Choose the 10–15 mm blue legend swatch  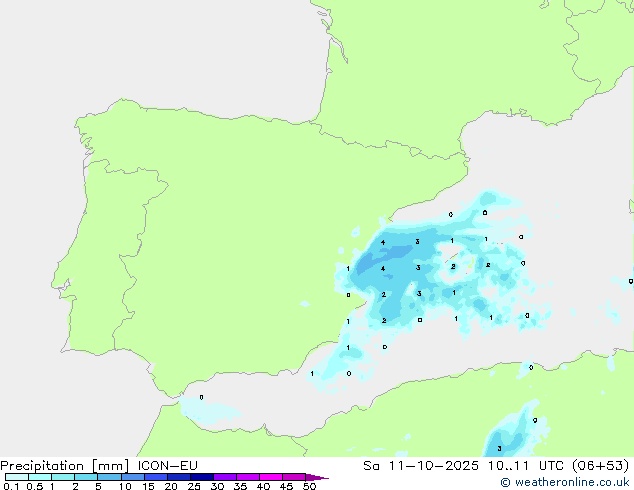(133, 477)
